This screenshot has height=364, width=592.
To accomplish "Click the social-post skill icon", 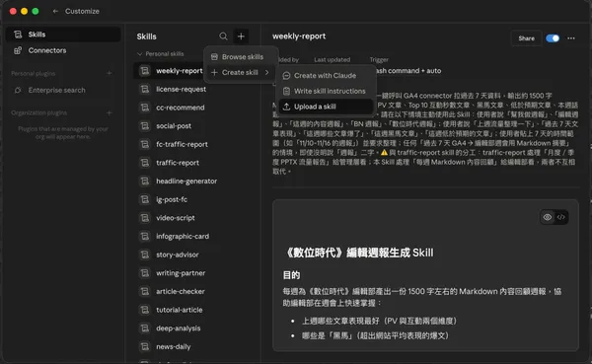I will point(145,125).
